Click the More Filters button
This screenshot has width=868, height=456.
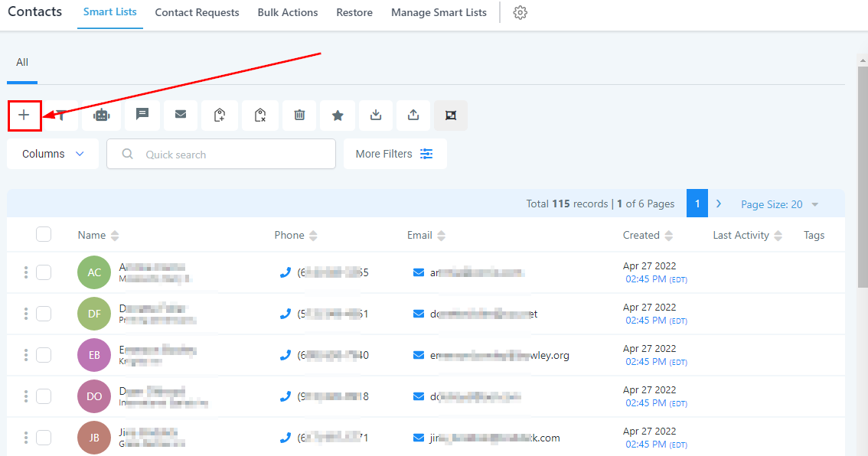coord(395,154)
